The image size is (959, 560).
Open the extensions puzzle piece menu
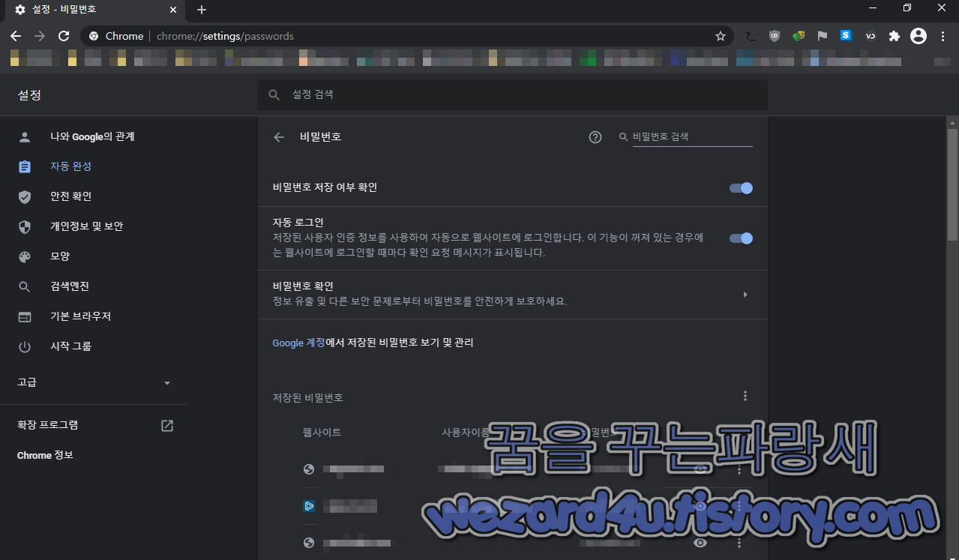point(894,36)
